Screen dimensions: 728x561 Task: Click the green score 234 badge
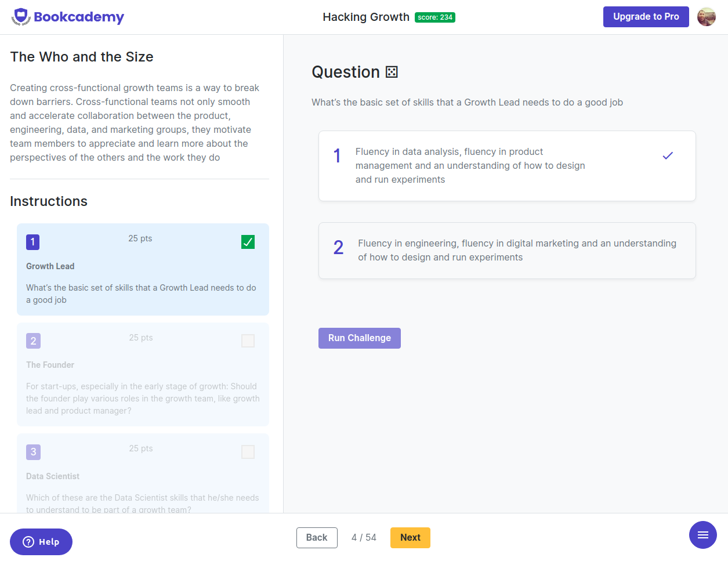pyautogui.click(x=435, y=17)
